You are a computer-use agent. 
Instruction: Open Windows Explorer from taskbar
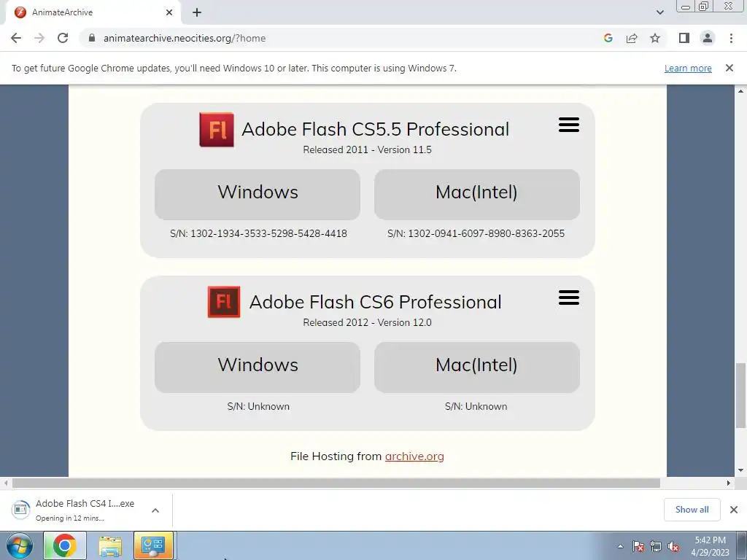pyautogui.click(x=110, y=545)
